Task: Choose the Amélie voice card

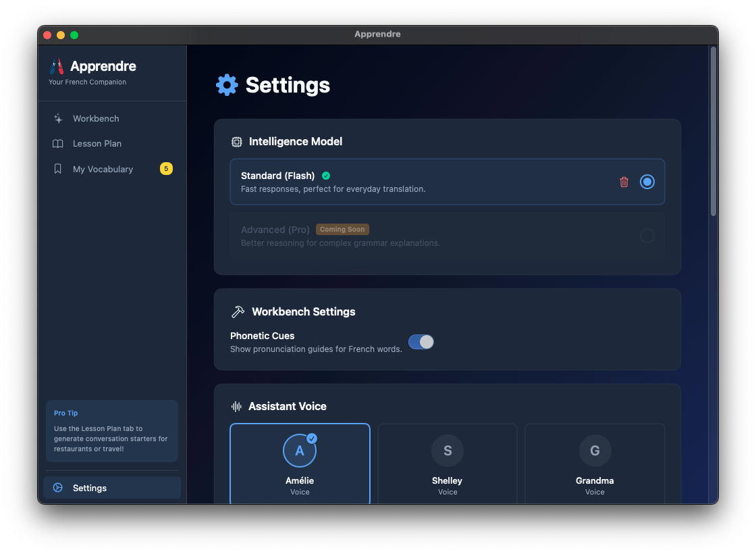Action: coord(300,463)
